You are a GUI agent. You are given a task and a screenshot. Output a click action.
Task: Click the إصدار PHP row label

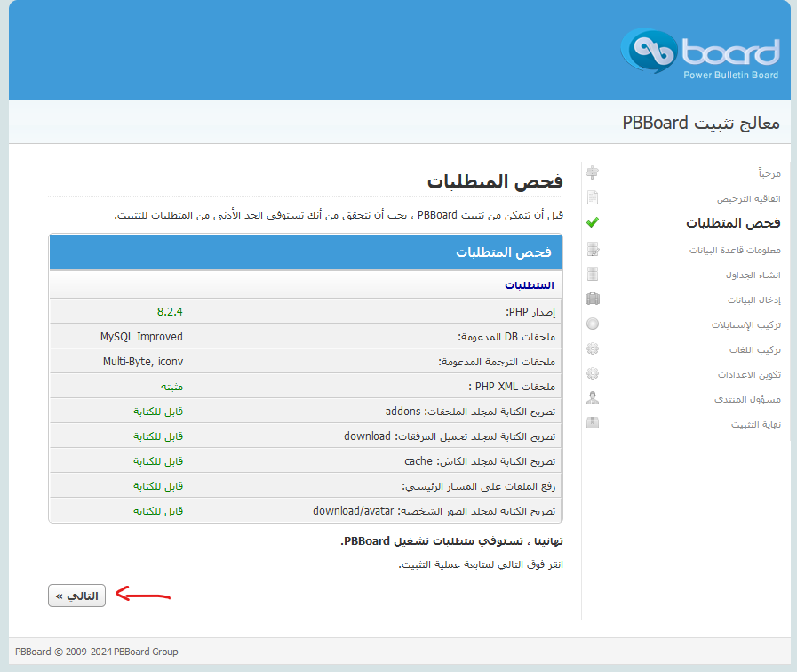[530, 312]
